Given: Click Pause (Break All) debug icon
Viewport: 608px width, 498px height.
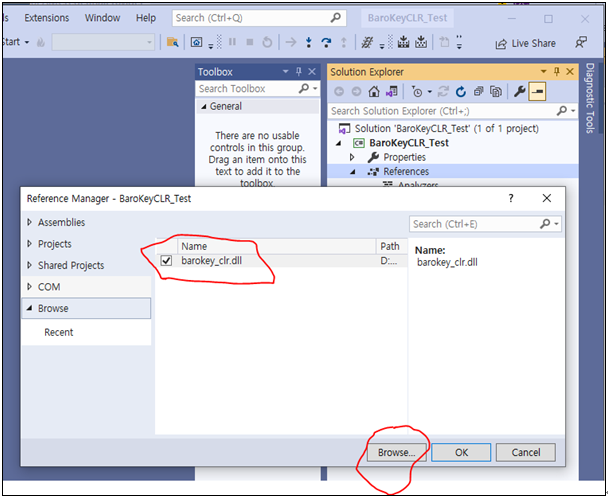Looking at the screenshot, I should coord(232,42).
